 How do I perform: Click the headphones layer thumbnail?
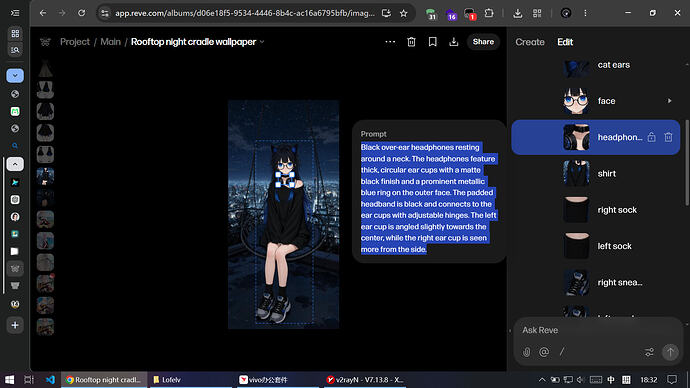[x=576, y=137]
